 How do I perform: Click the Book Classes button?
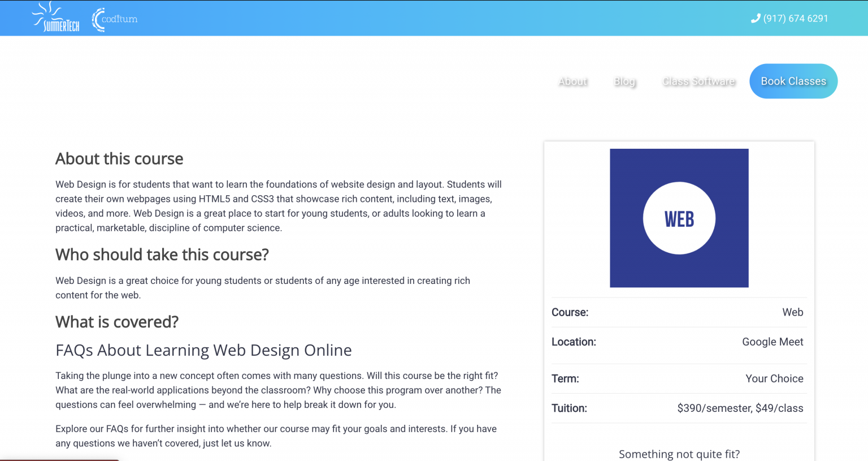click(x=793, y=81)
